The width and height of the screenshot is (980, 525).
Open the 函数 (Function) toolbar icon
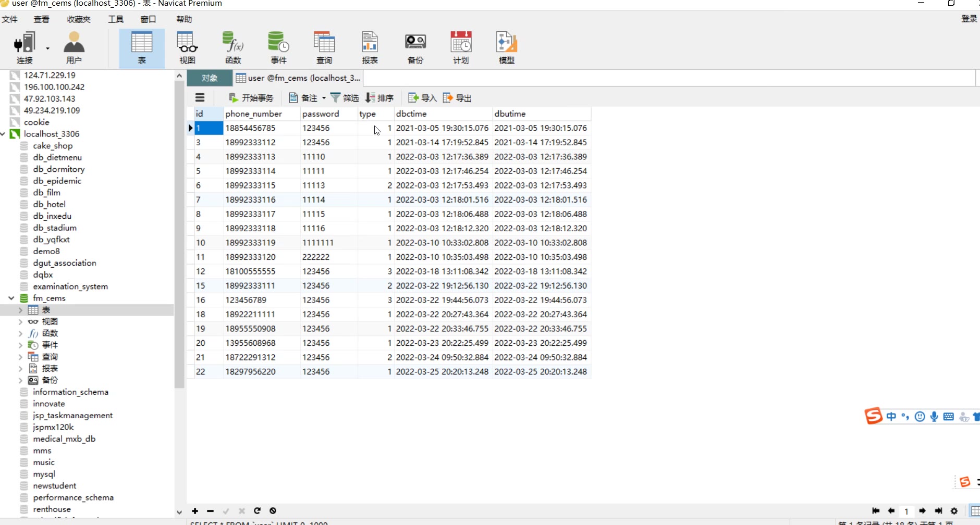click(233, 48)
